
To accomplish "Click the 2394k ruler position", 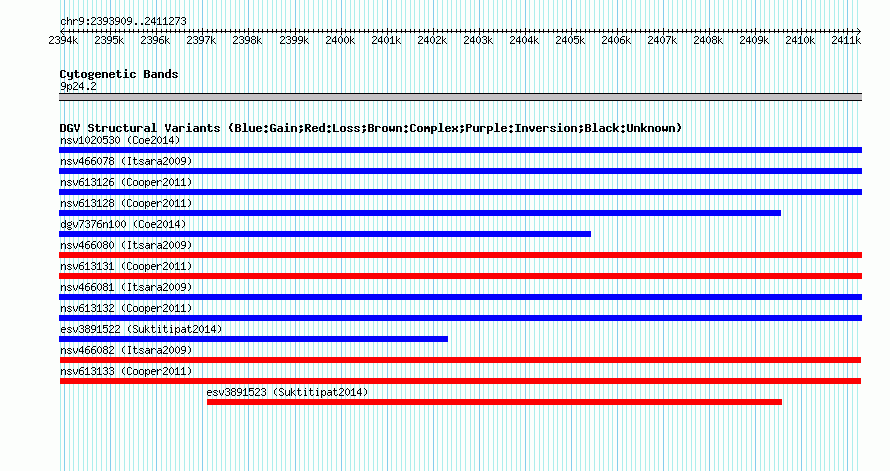I will tap(64, 40).
